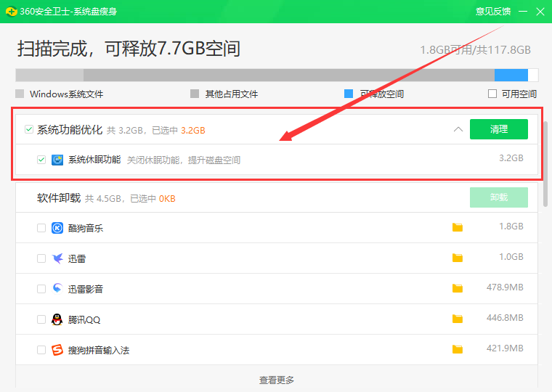Click the 搜狗拼音输入法 name label
Screen dimensions: 552x392
coord(99,351)
